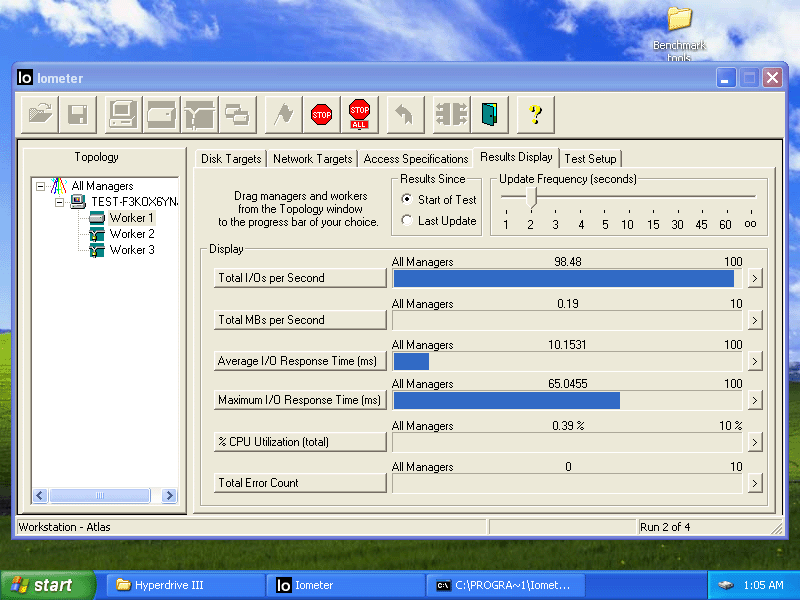
Task: Select Worker 1 in Topology tree
Action: click(x=131, y=218)
